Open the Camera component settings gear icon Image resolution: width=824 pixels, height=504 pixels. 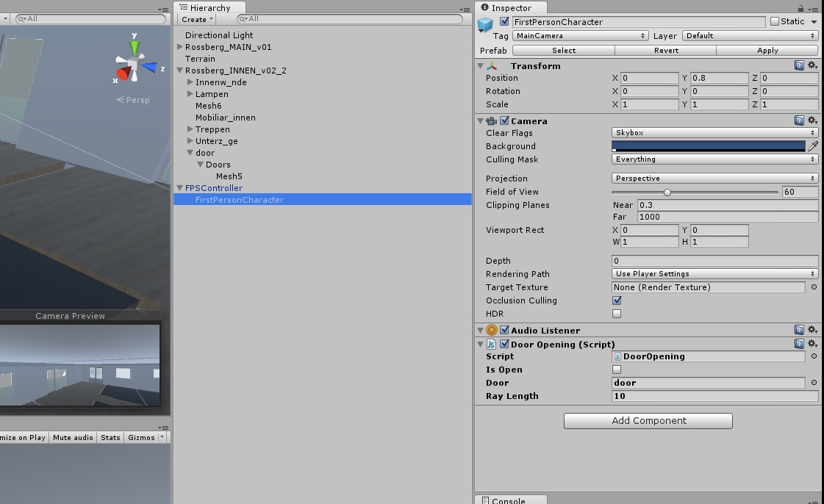812,120
